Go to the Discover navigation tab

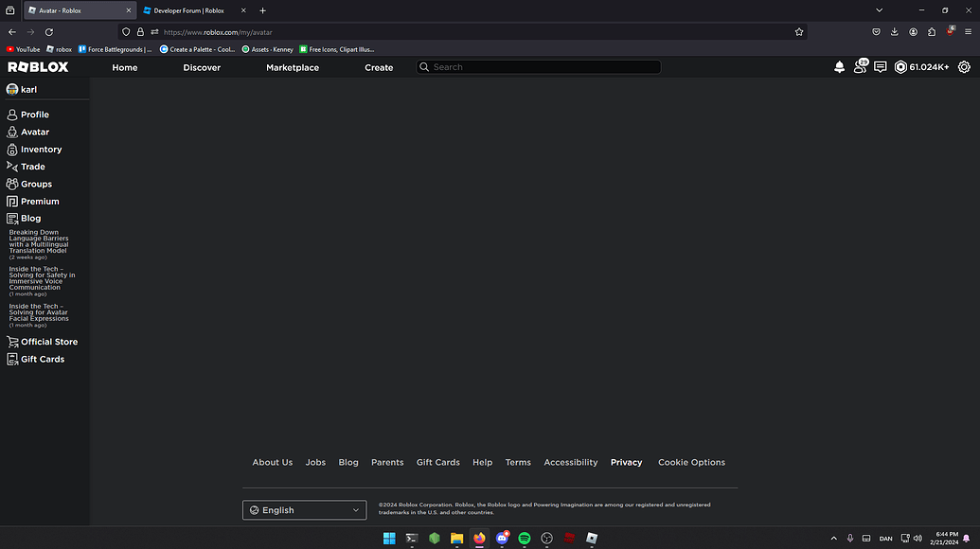pyautogui.click(x=202, y=67)
